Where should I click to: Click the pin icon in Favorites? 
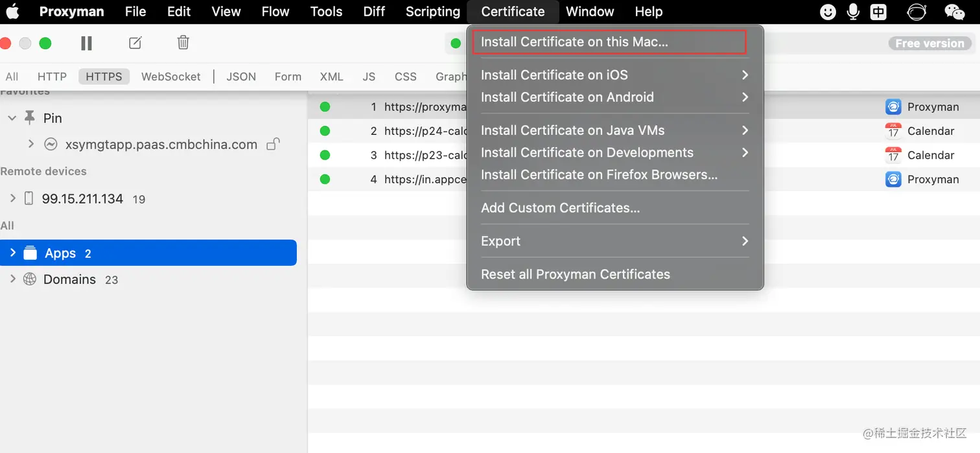point(30,118)
